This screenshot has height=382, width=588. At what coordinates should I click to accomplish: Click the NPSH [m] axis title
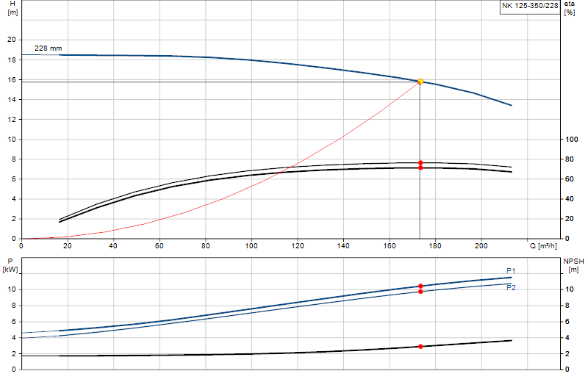[573, 265]
